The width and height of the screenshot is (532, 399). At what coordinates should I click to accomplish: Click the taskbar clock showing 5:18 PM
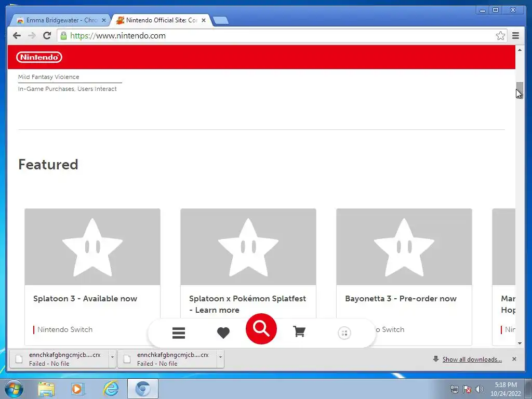click(506, 389)
